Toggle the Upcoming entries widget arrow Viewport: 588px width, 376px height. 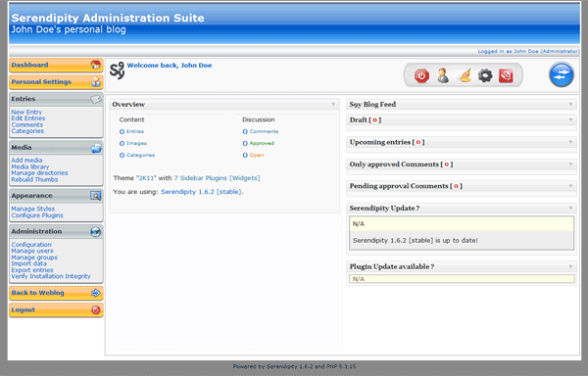click(570, 142)
